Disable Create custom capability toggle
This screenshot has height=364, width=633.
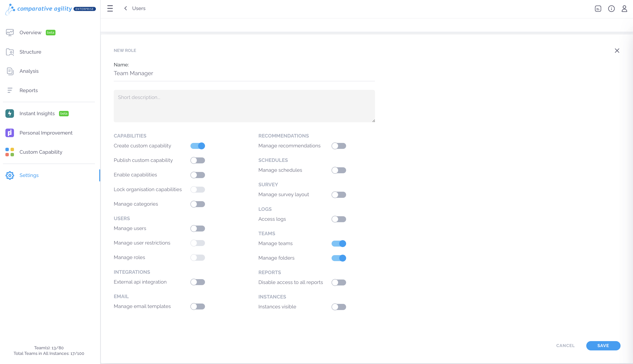pyautogui.click(x=198, y=146)
